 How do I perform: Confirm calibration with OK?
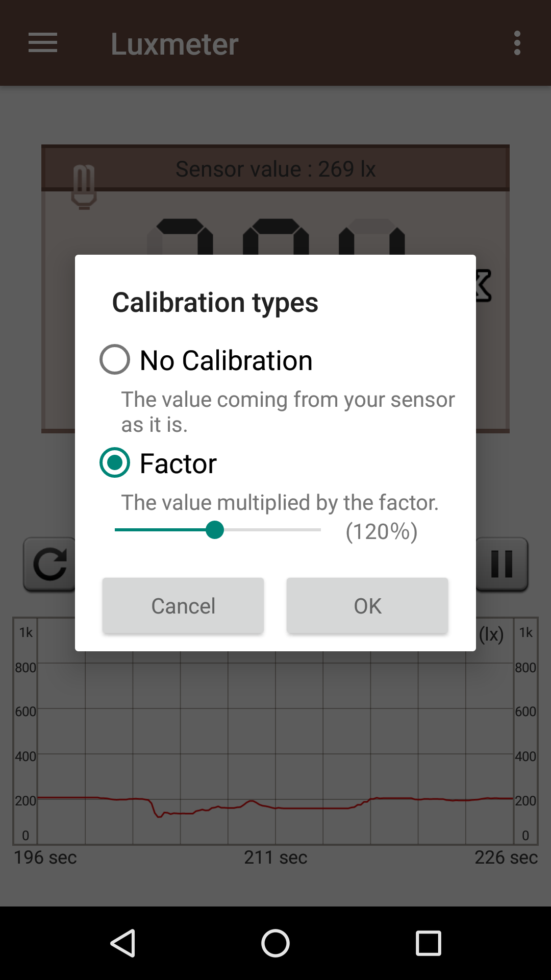tap(367, 605)
